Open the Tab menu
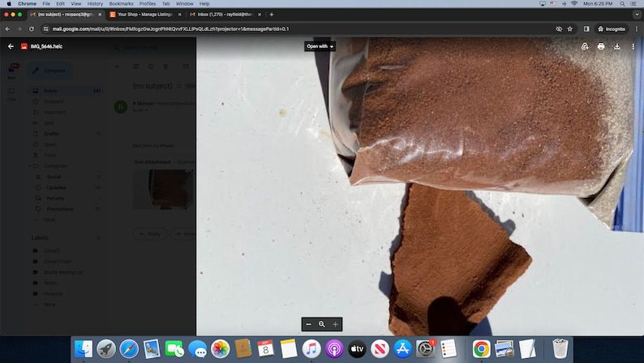 point(166,4)
